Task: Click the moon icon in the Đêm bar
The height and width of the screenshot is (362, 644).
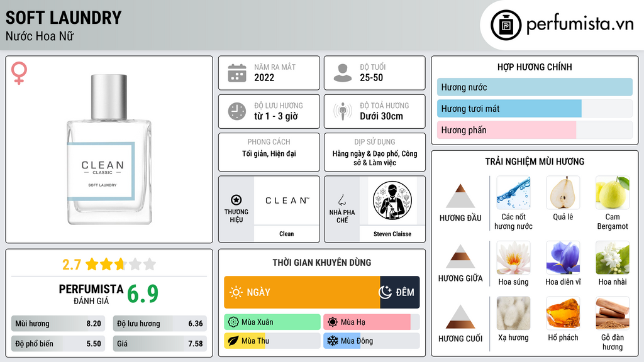Action: coord(385,292)
